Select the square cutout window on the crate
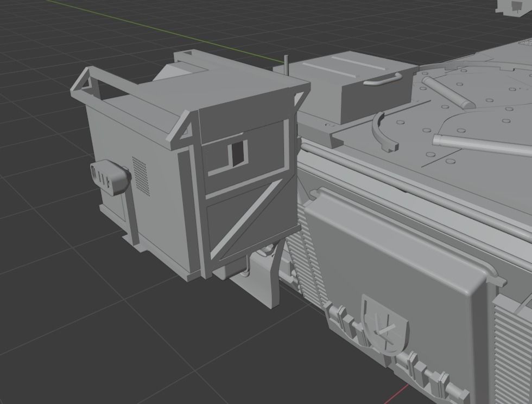The image size is (532, 404). [238, 153]
